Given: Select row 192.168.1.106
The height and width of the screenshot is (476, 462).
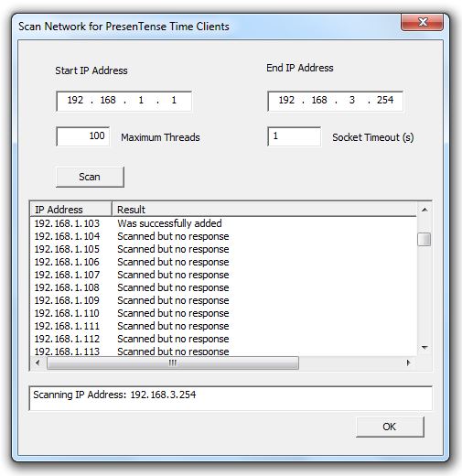Looking at the screenshot, I should 223,262.
